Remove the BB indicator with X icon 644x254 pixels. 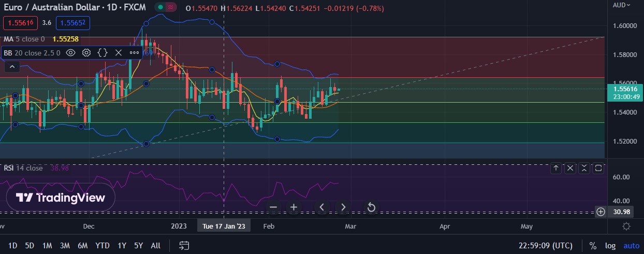118,52
